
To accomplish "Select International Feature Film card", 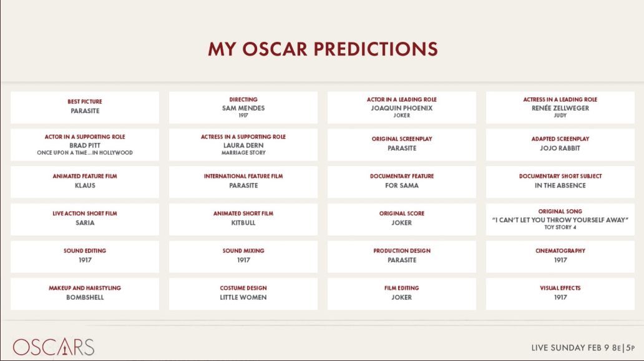I will 243,182.
